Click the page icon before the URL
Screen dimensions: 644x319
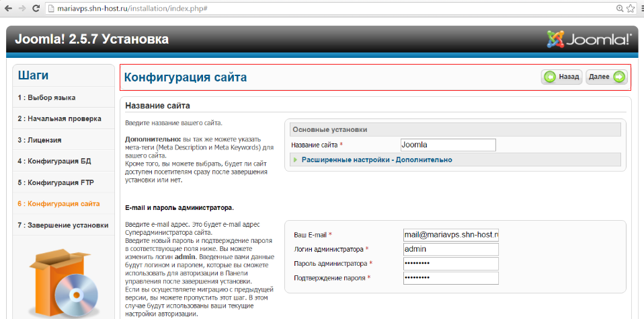(x=51, y=8)
